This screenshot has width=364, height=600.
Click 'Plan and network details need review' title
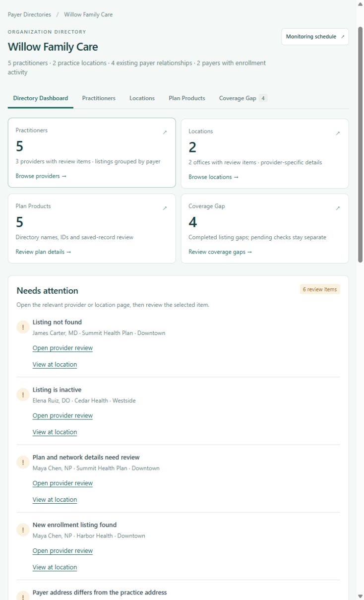(86, 457)
